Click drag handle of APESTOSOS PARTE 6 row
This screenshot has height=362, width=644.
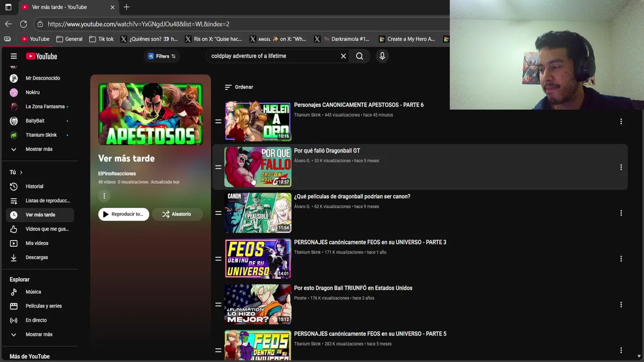click(218, 121)
